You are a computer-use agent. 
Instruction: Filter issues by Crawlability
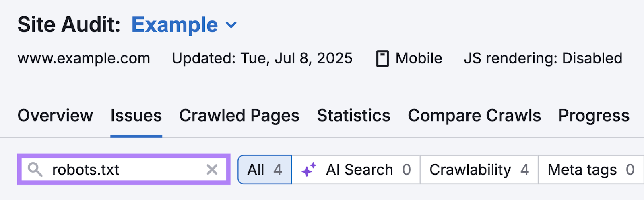point(479,170)
